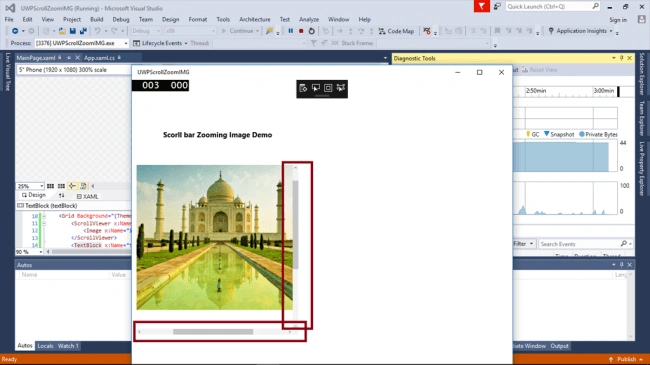Switch to the XAML view tab
This screenshot has height=365, width=650.
tap(87, 197)
